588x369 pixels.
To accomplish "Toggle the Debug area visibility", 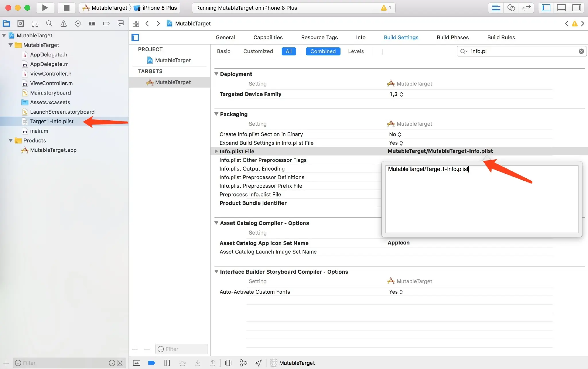I will pos(561,8).
